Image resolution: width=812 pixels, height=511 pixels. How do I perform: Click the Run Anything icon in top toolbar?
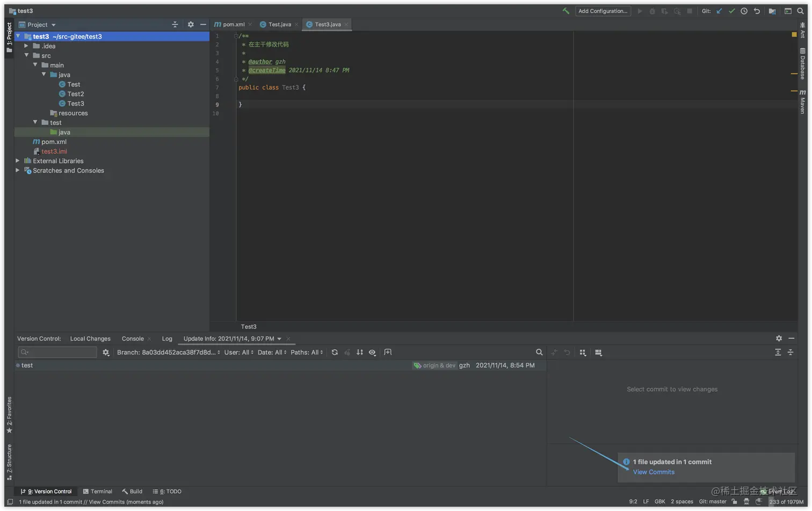[788, 11]
